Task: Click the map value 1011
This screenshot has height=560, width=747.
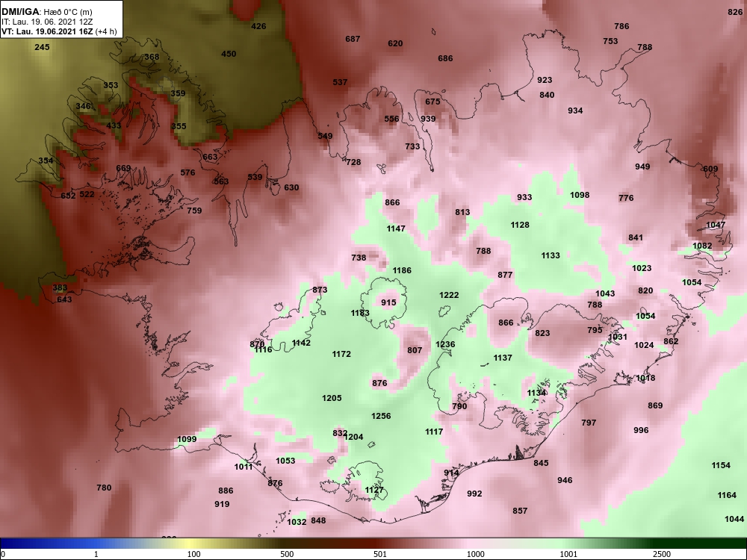Action: click(243, 467)
